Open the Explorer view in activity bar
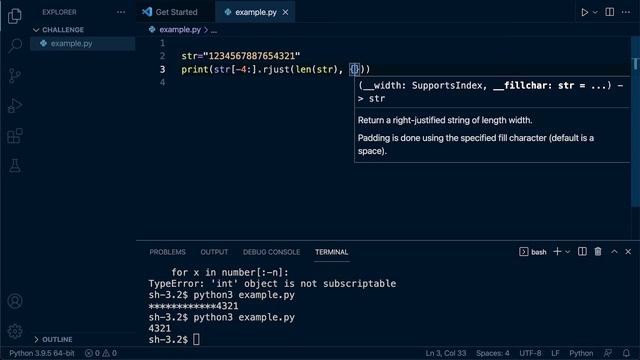640x360 pixels. tap(15, 16)
